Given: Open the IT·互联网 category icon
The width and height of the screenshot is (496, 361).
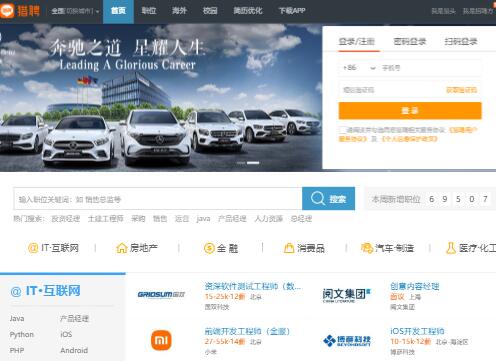Looking at the screenshot, I should [x=33, y=248].
